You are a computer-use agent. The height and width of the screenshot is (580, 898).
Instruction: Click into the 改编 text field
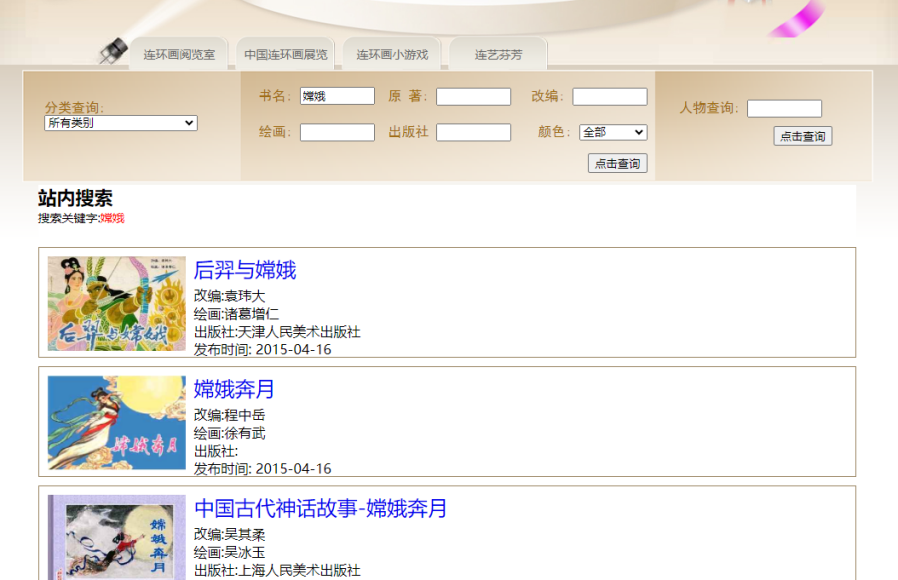(x=609, y=97)
